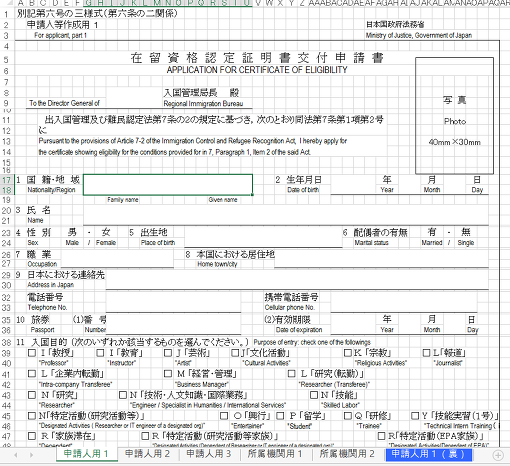Screen dimensions: 510x466
Task: Check the 「教授」 Professor checkbox
Action: (x=32, y=353)
